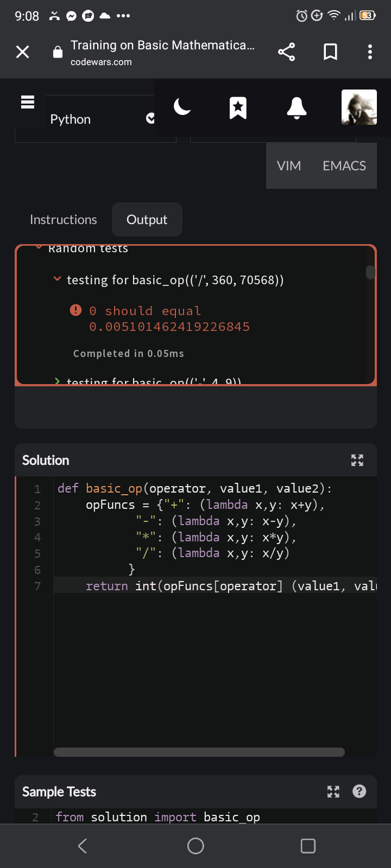391x868 pixels.
Task: Open the hamburger menu icon
Action: (28, 102)
